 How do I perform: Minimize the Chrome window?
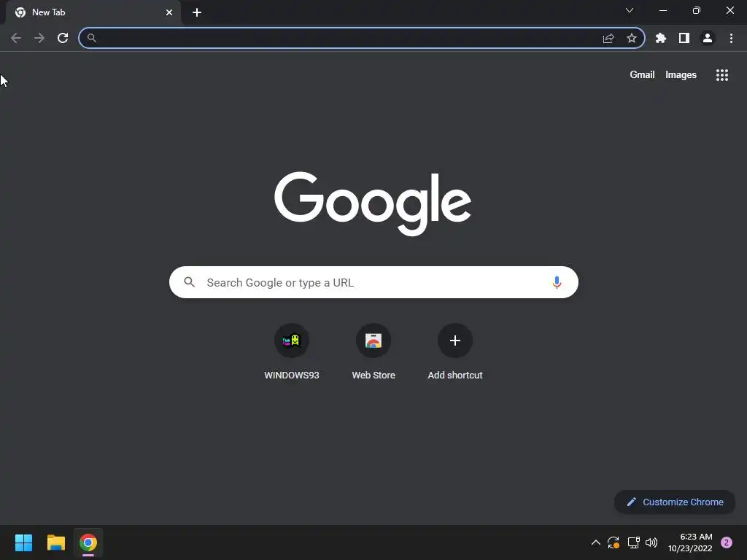(x=663, y=10)
